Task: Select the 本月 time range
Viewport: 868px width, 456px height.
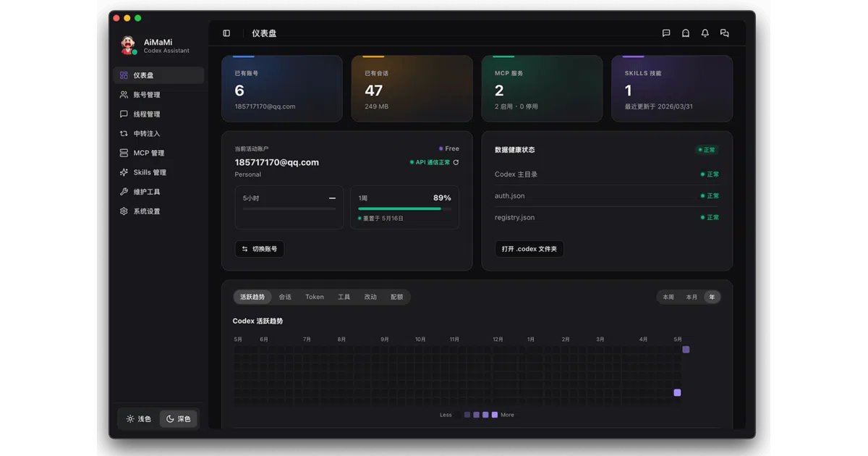Action: pos(692,297)
